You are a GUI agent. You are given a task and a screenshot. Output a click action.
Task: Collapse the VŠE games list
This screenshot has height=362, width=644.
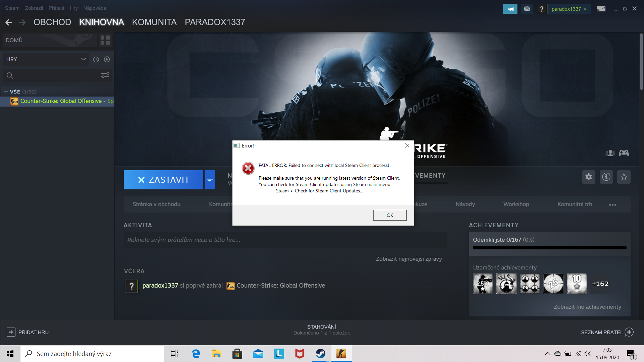click(x=6, y=92)
